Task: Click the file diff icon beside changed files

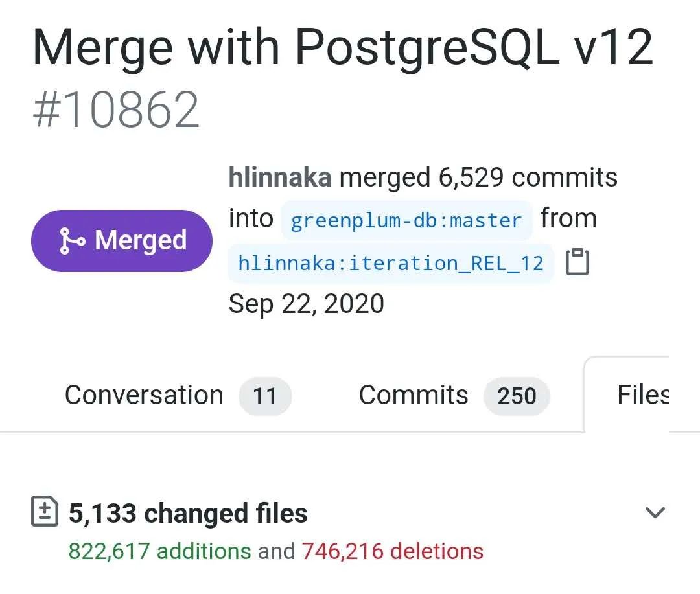Action: pos(45,512)
